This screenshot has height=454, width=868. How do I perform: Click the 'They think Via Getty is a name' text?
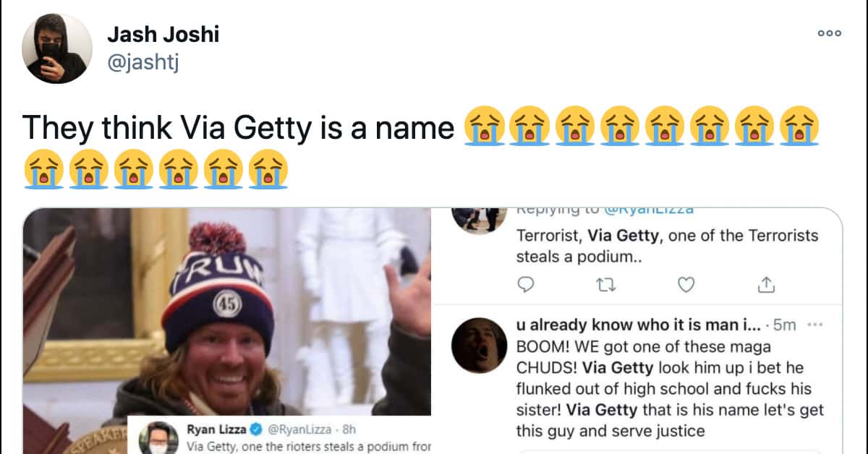point(239,128)
